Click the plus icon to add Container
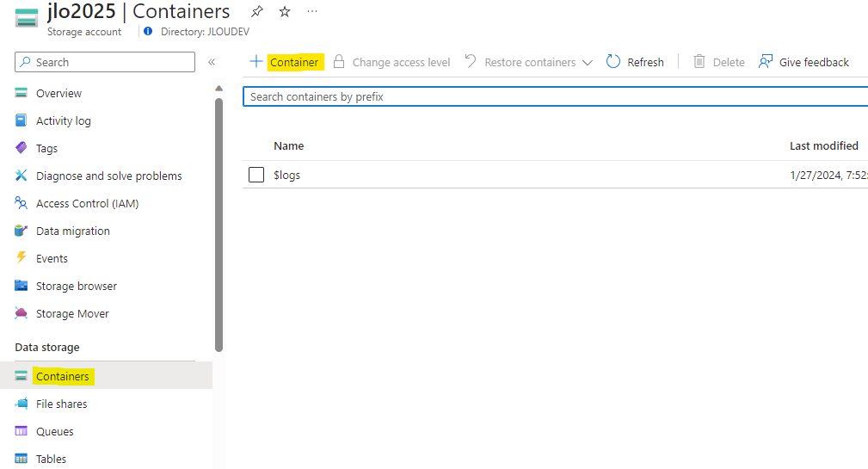The image size is (868, 469). coord(255,61)
